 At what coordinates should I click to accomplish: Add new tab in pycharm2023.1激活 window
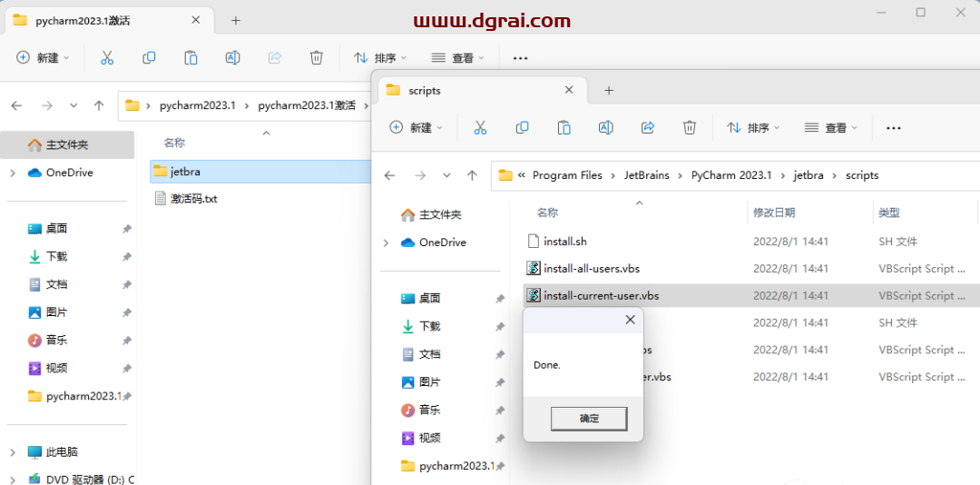236,21
